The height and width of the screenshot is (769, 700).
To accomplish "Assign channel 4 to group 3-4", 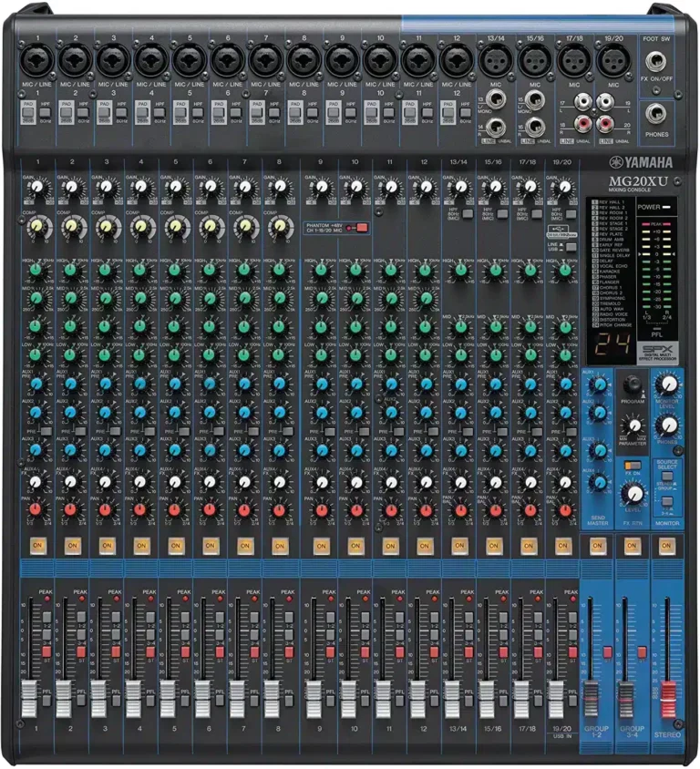I will [x=150, y=635].
